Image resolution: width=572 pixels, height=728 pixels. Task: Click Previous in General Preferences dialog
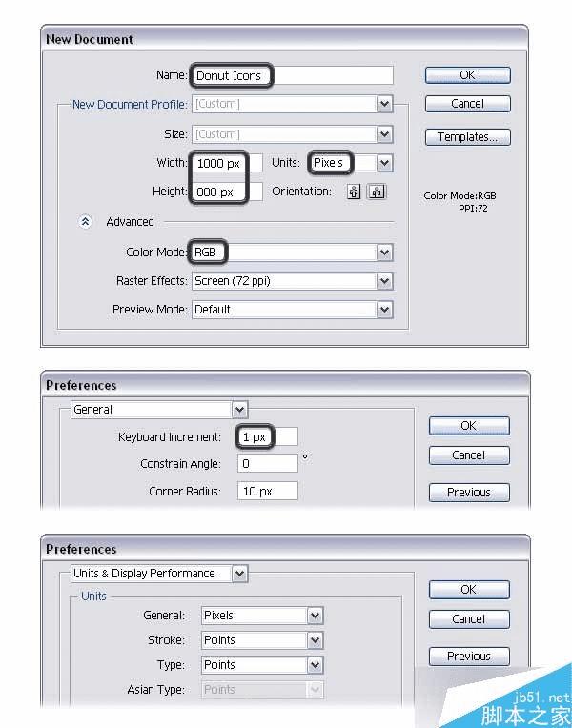pyautogui.click(x=469, y=493)
